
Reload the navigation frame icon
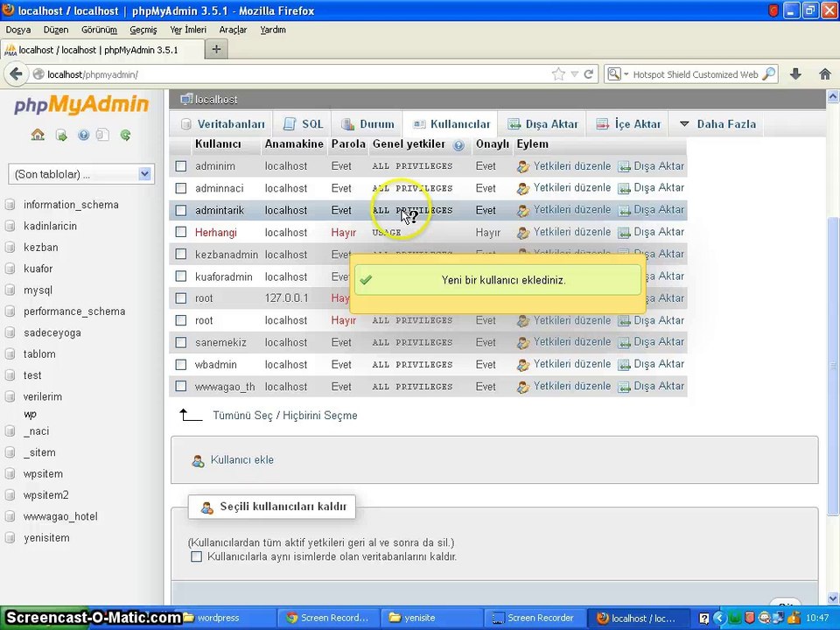click(x=125, y=135)
